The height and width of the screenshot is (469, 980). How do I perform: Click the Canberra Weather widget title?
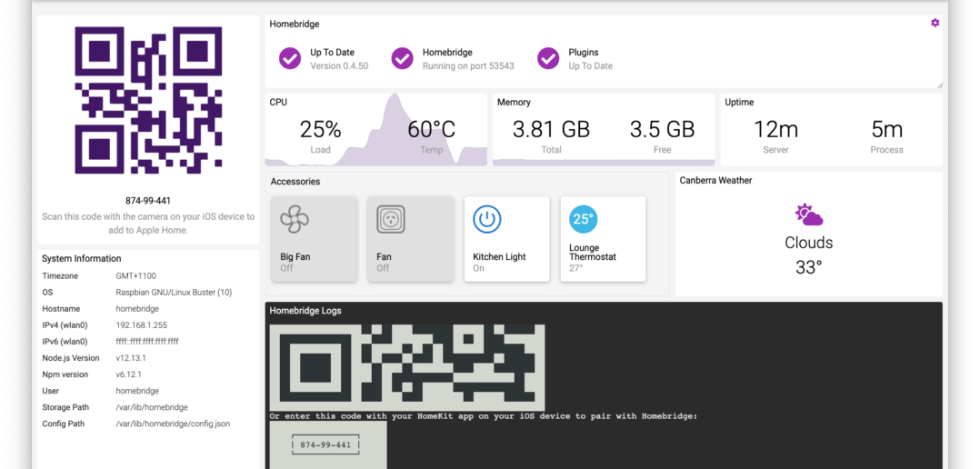[716, 181]
